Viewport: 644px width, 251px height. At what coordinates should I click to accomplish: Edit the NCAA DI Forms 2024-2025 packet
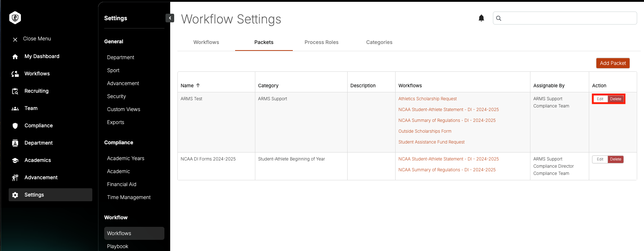pyautogui.click(x=600, y=159)
